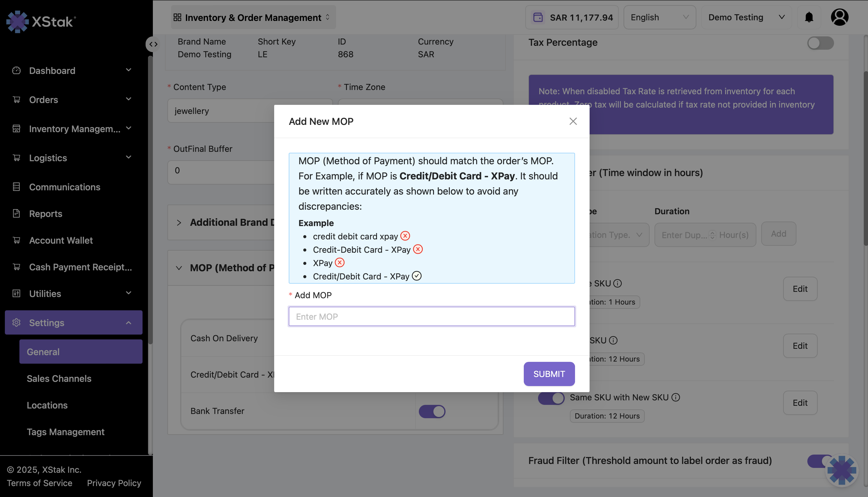Toggle the Tax Percentage switch
The width and height of the screenshot is (868, 497).
coord(820,43)
